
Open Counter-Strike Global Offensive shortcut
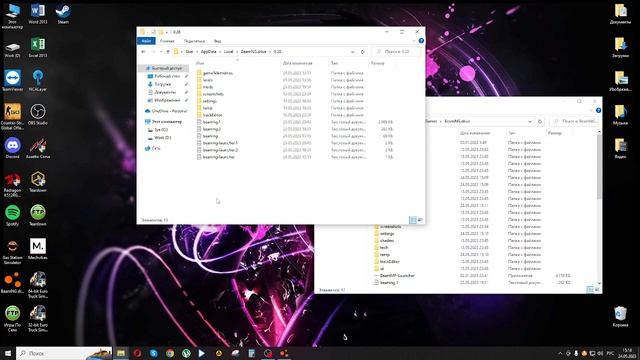[12, 116]
